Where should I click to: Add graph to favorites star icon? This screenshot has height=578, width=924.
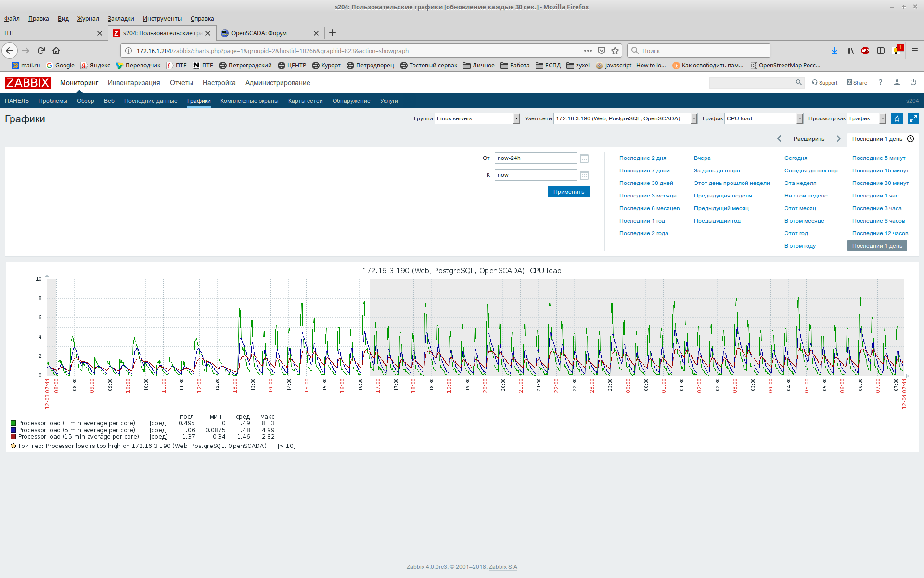coord(897,118)
